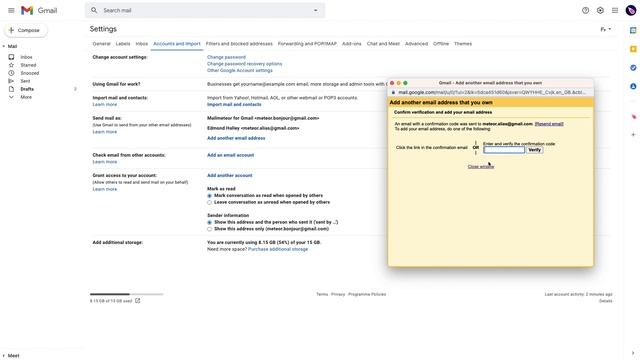Open storage manage external link icon

(138, 300)
